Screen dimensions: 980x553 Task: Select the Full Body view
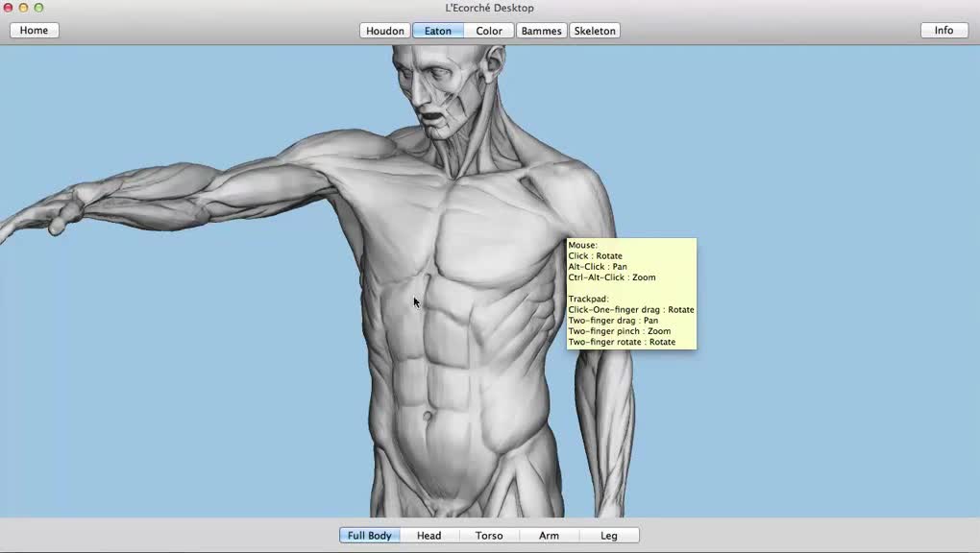tap(369, 536)
